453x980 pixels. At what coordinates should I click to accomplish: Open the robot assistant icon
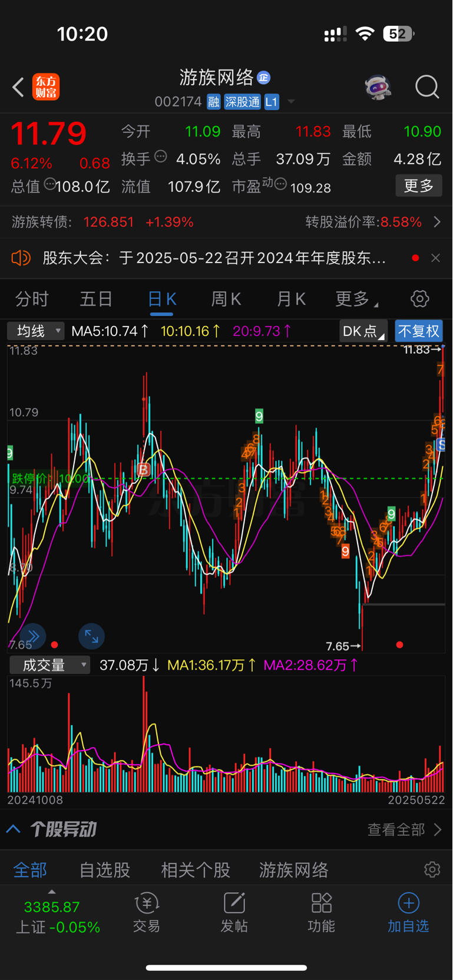(378, 87)
